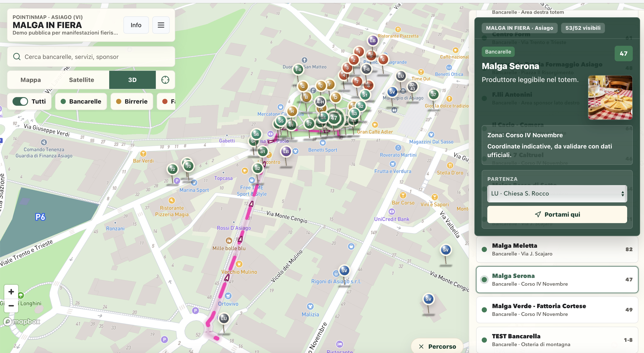Viewport: 644px width, 353px height.
Task: Toggle the Bancarelle category filter
Action: pos(81,101)
